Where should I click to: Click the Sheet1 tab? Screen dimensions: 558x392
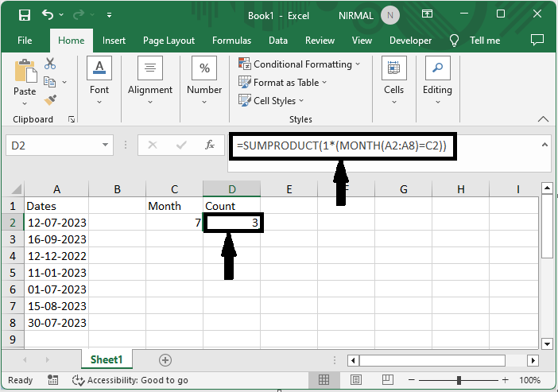tap(107, 359)
